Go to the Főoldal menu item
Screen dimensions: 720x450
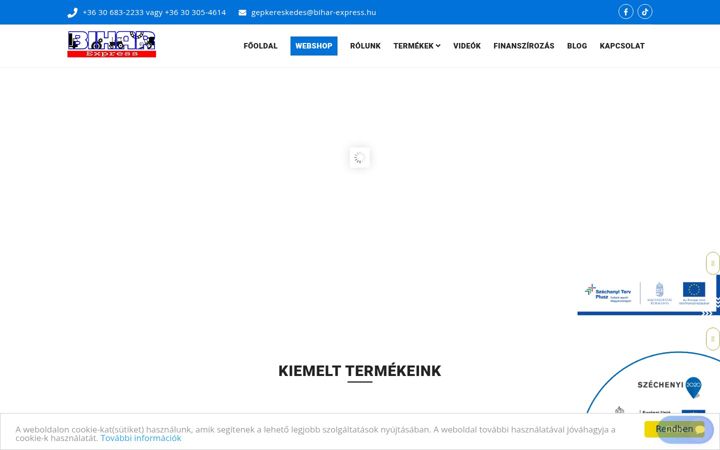click(260, 46)
